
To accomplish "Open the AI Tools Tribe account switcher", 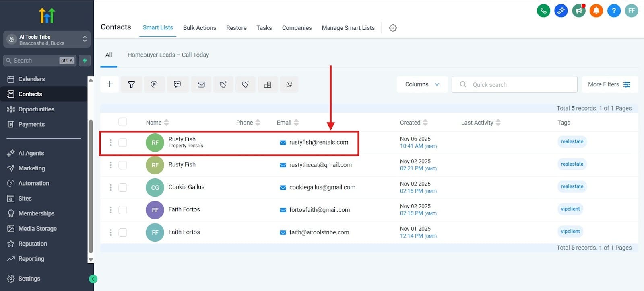I will [47, 39].
